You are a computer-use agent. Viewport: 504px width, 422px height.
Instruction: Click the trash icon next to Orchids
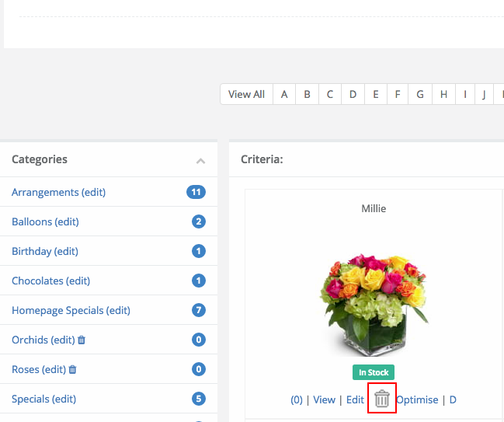click(x=82, y=340)
